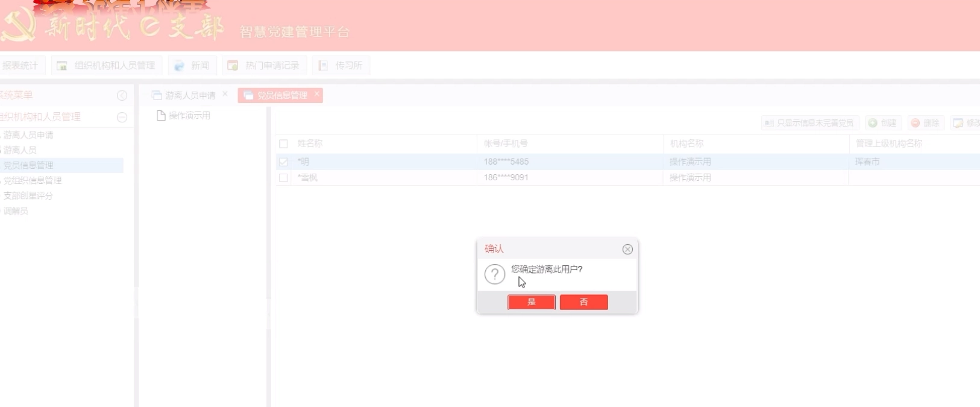Screen dimensions: 980x407
Task: Toggle 只显示信息未完善党员 filter button
Action: (809, 123)
